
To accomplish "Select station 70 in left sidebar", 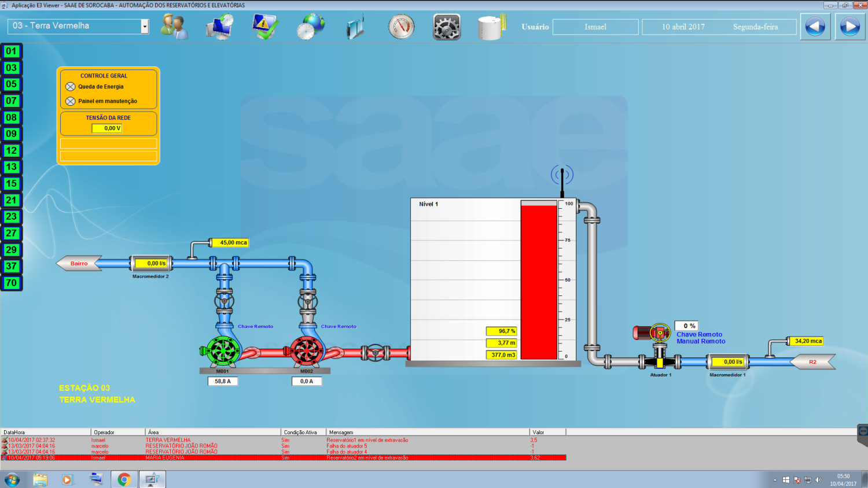I will pos(12,283).
